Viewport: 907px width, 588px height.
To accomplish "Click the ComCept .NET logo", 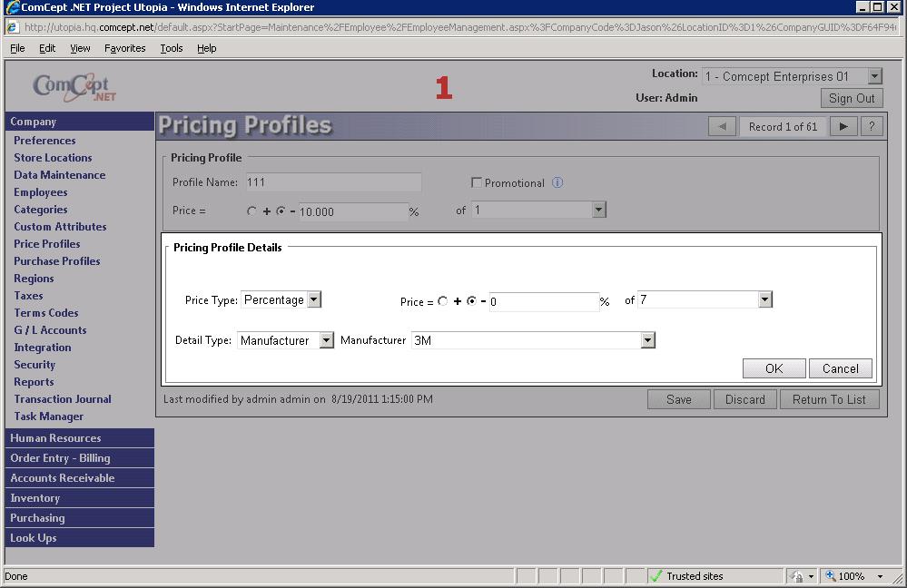I will (x=74, y=87).
